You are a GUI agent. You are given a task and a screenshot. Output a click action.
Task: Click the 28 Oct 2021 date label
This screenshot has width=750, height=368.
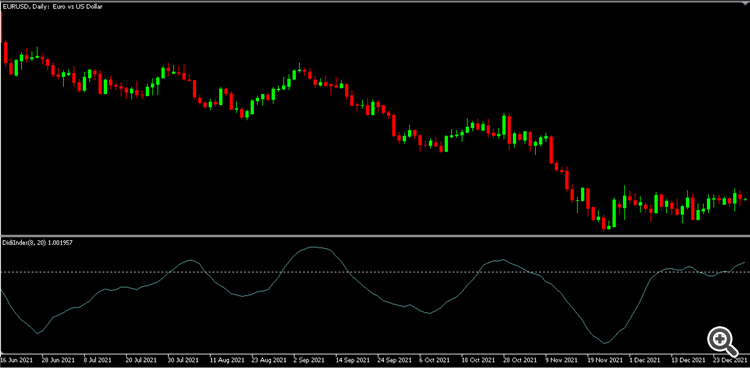tap(519, 359)
